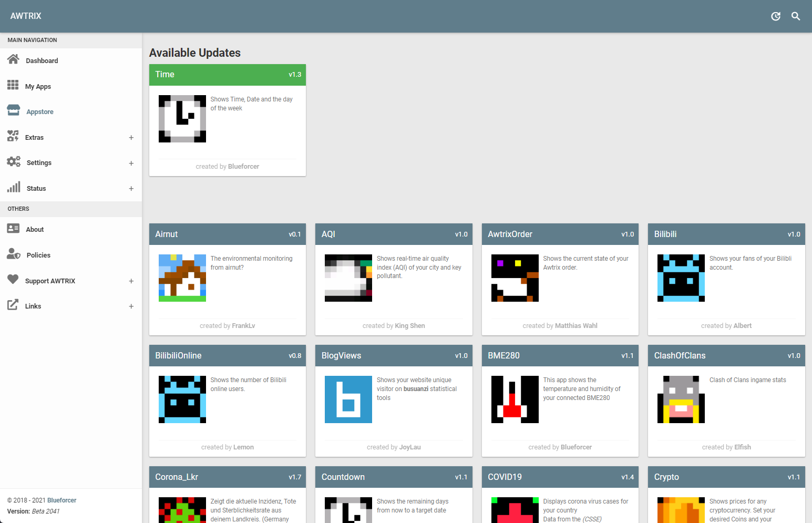Click the Links external link icon

[13, 305]
